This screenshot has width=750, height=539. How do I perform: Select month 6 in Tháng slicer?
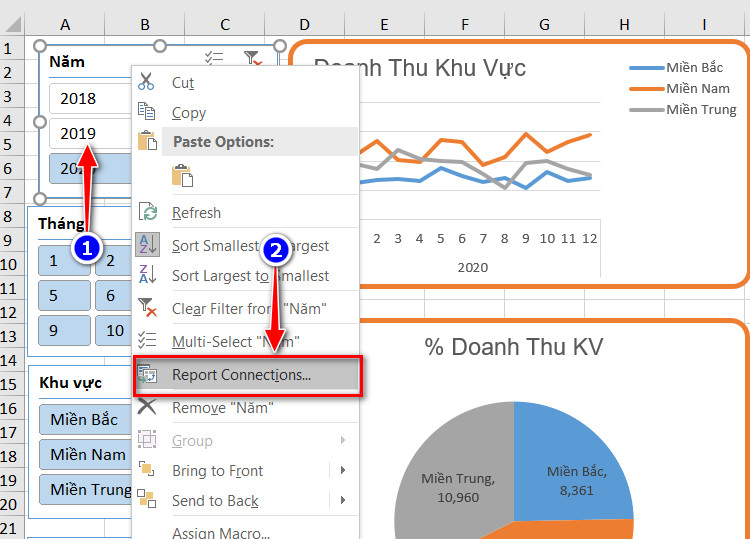[113, 296]
